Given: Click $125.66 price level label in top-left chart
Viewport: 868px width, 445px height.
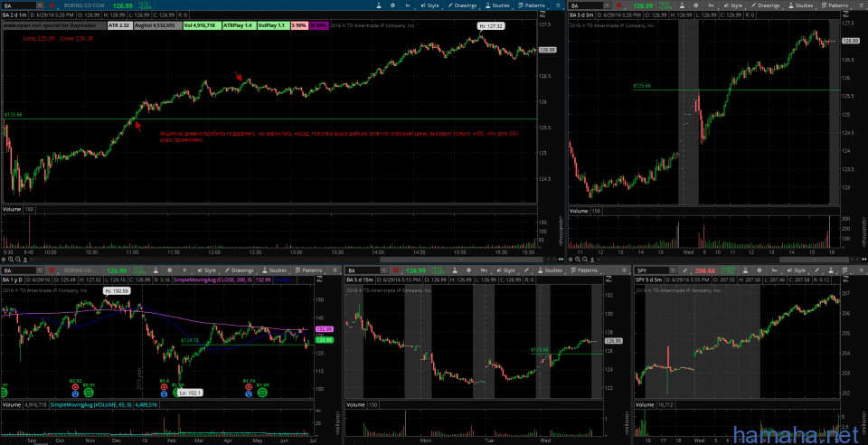Looking at the screenshot, I should click(x=14, y=115).
